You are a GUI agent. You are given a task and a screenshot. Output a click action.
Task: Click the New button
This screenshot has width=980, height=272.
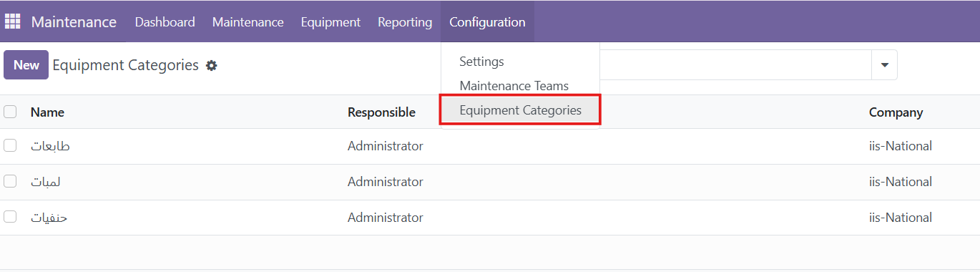pyautogui.click(x=26, y=65)
